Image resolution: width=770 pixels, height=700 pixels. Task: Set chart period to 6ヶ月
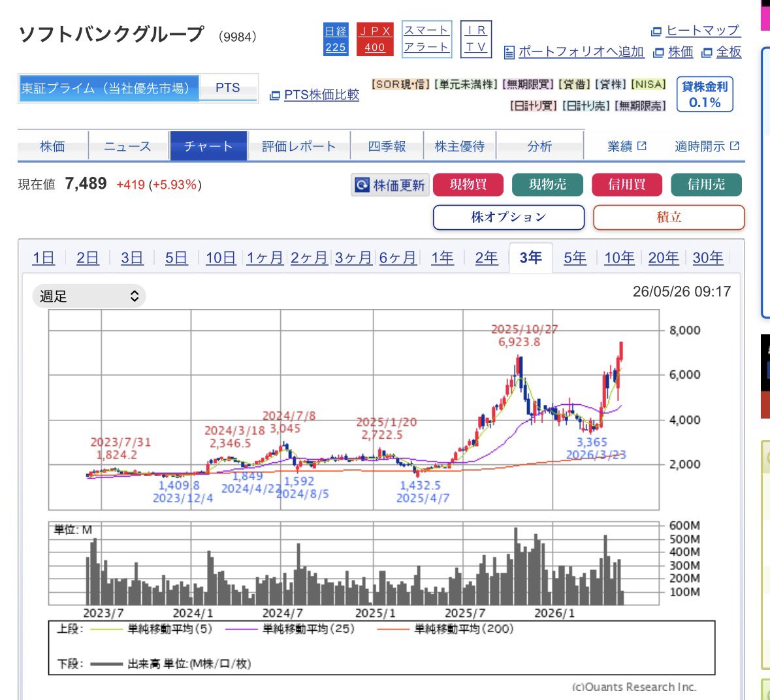tap(398, 258)
